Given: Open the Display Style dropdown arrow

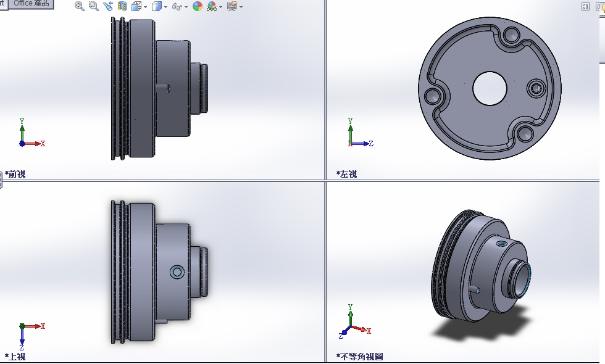Looking at the screenshot, I should pos(166,7).
